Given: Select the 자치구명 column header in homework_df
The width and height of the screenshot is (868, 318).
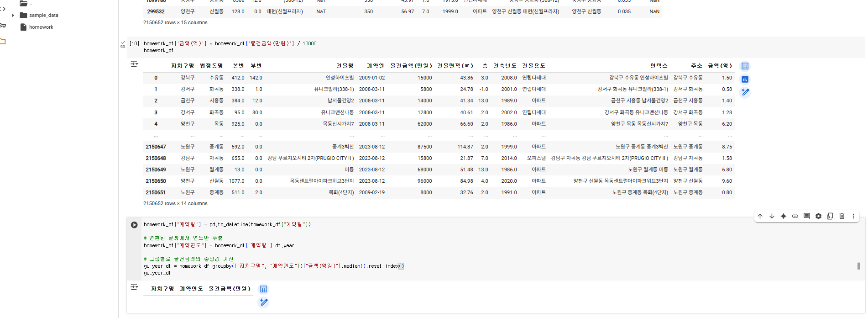Looking at the screenshot, I should (183, 66).
